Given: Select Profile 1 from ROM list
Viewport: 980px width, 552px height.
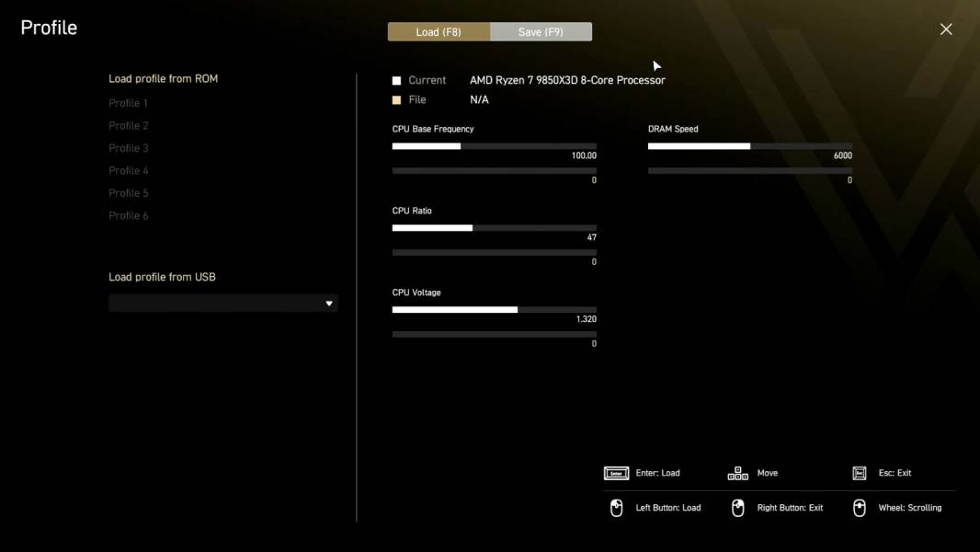Looking at the screenshot, I should pyautogui.click(x=128, y=103).
